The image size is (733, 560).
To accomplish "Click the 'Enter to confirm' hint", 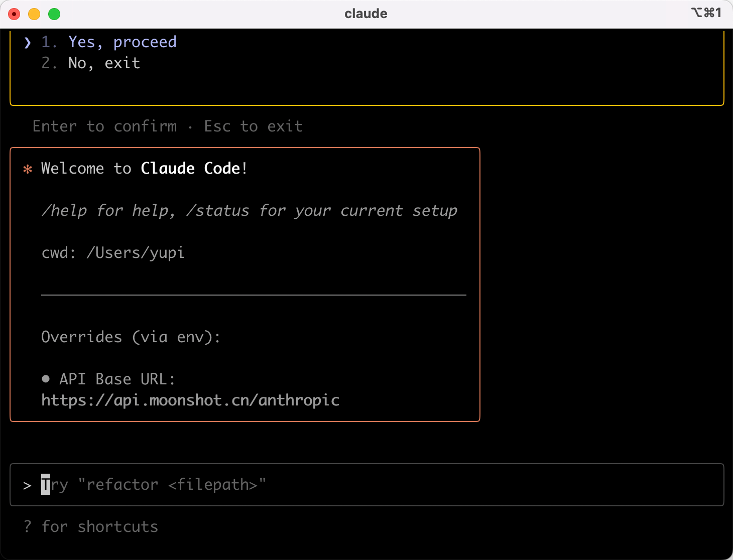I will coord(105,126).
